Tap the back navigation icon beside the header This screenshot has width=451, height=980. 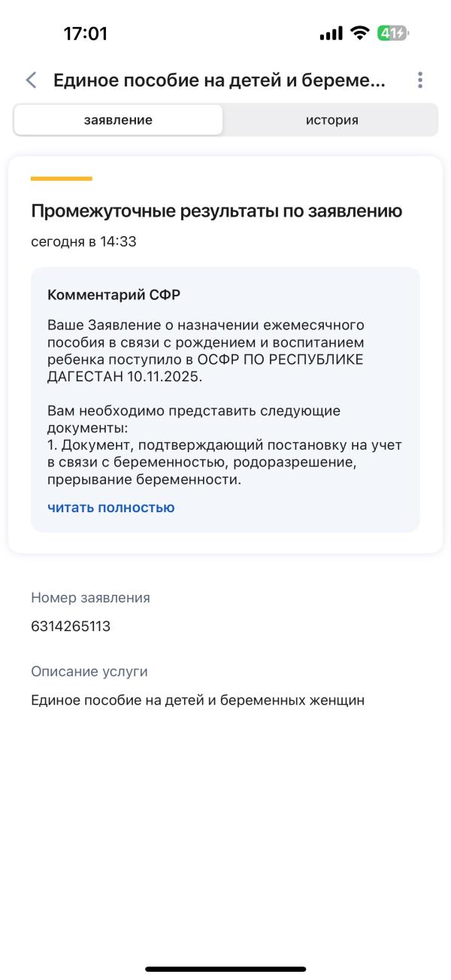pyautogui.click(x=31, y=80)
